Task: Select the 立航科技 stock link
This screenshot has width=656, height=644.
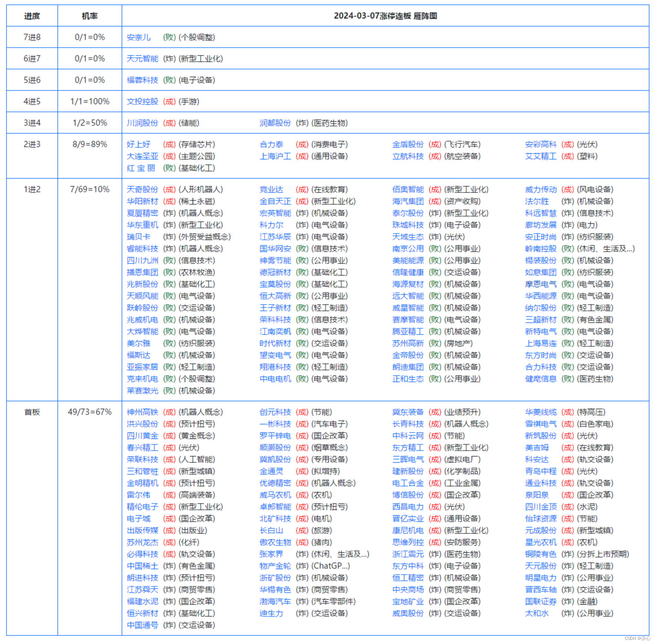Action: pyautogui.click(x=408, y=156)
